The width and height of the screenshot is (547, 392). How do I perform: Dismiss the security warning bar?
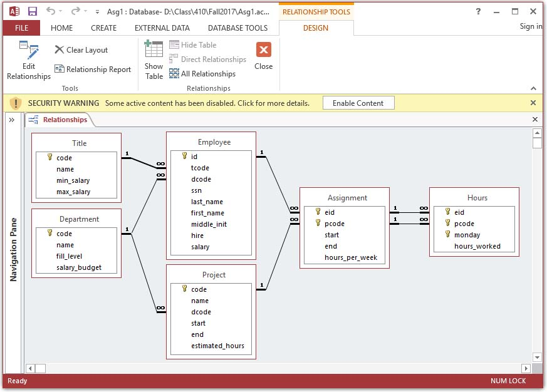tap(533, 103)
